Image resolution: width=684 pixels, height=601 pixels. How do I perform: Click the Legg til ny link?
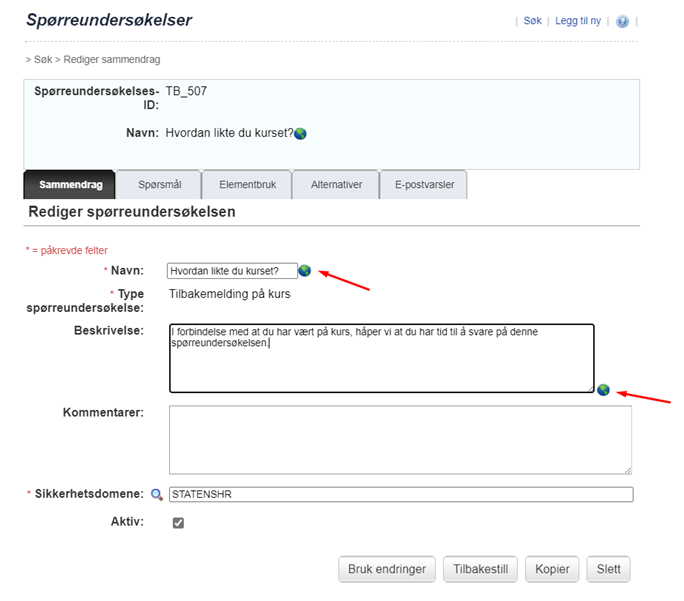(578, 20)
